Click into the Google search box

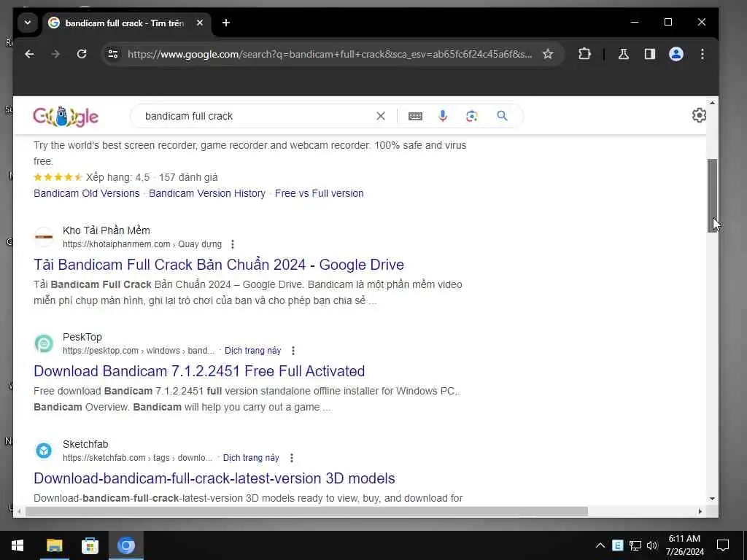pos(258,116)
